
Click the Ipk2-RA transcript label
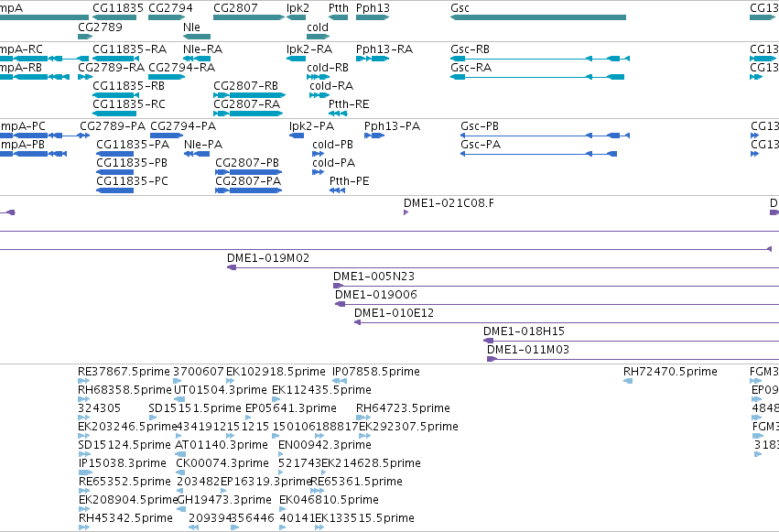tap(309, 49)
